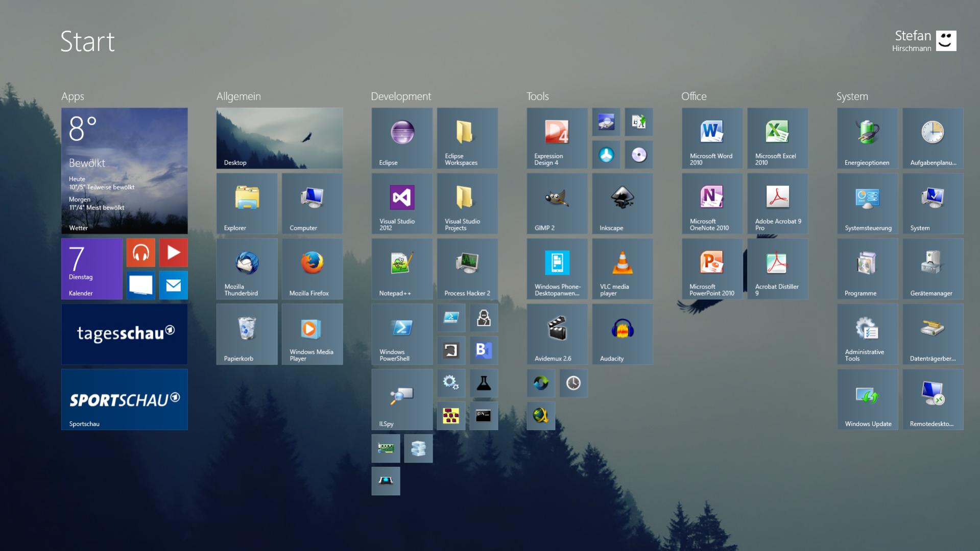
Task: Open the clock small tile in Tools
Action: pos(573,383)
